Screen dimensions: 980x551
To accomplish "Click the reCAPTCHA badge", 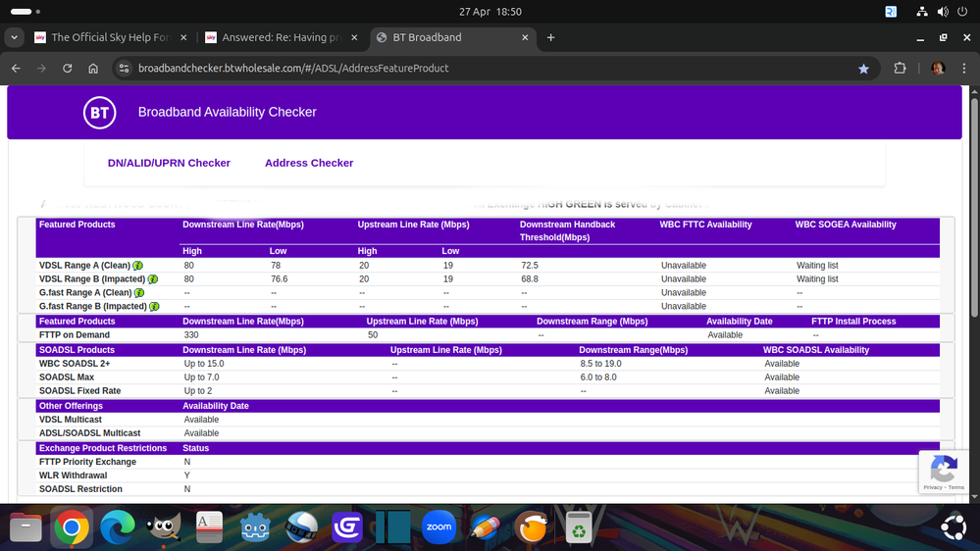I will [944, 472].
